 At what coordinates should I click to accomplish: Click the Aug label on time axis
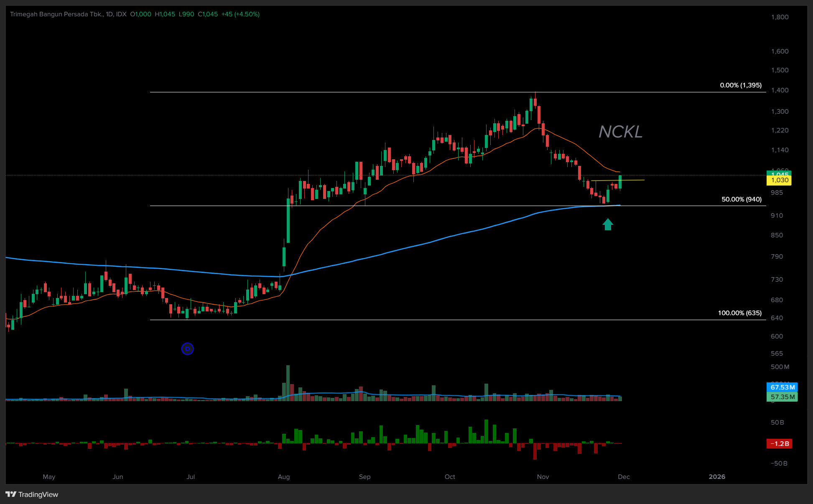tap(284, 477)
